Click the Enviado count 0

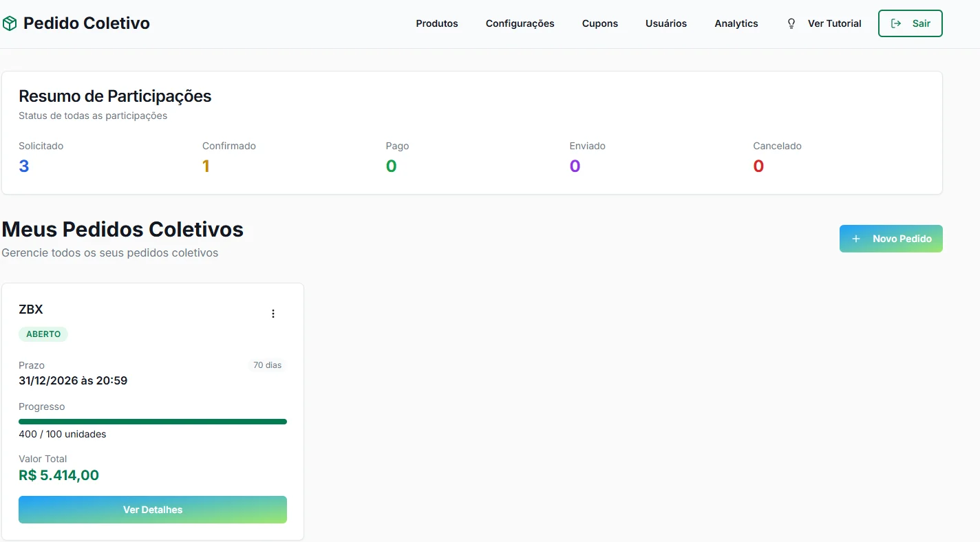(575, 166)
